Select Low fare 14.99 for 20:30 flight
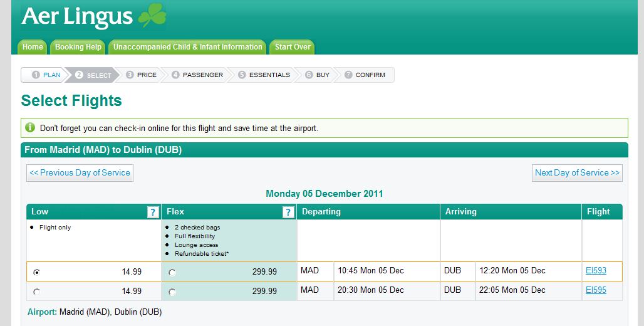Viewport: 644px width, 326px height. click(x=36, y=292)
